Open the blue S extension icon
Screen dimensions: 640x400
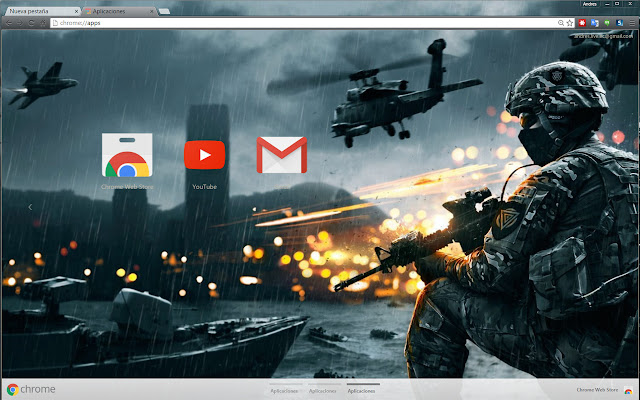(x=620, y=23)
